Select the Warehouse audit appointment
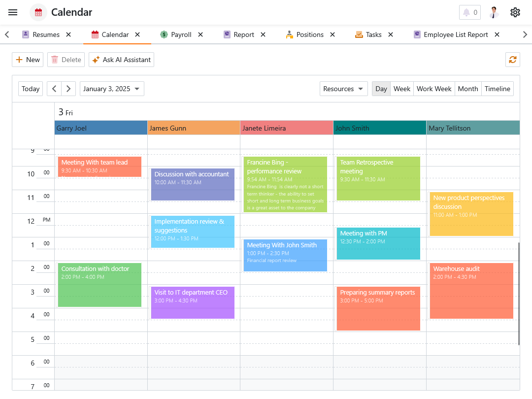The width and height of the screenshot is (532, 399). tap(471, 291)
